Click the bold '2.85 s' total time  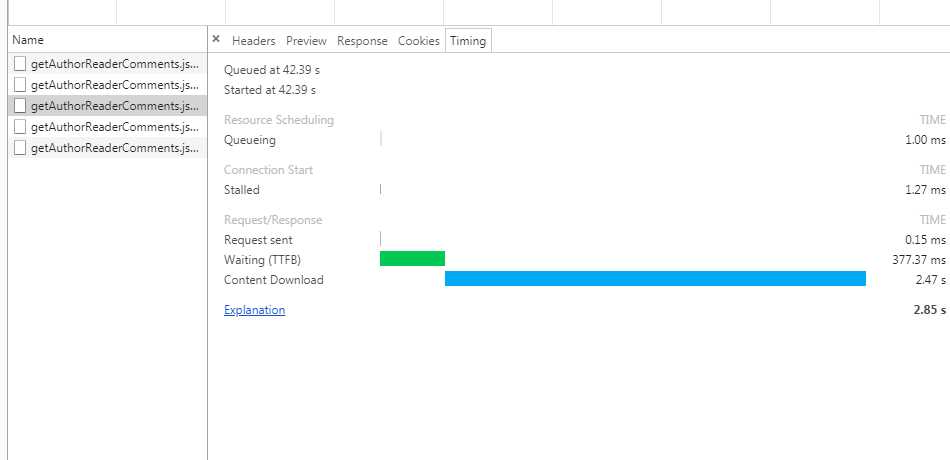coord(929,310)
